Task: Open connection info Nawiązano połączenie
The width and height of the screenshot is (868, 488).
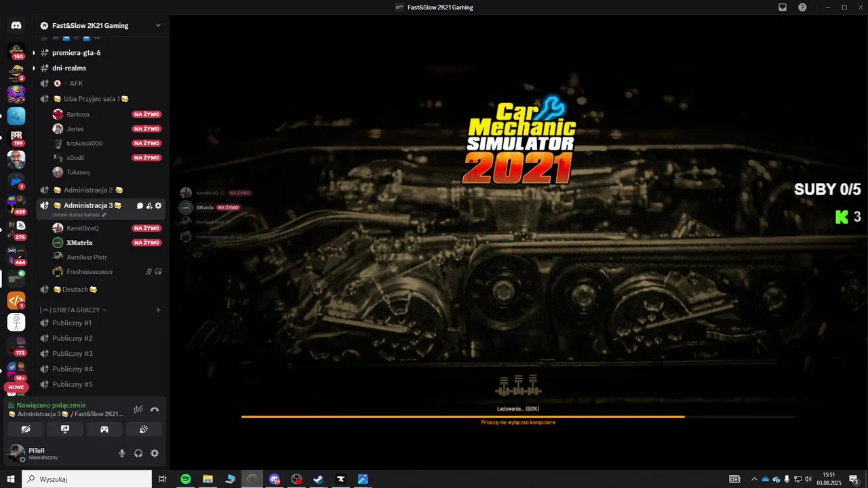Action: [52, 405]
